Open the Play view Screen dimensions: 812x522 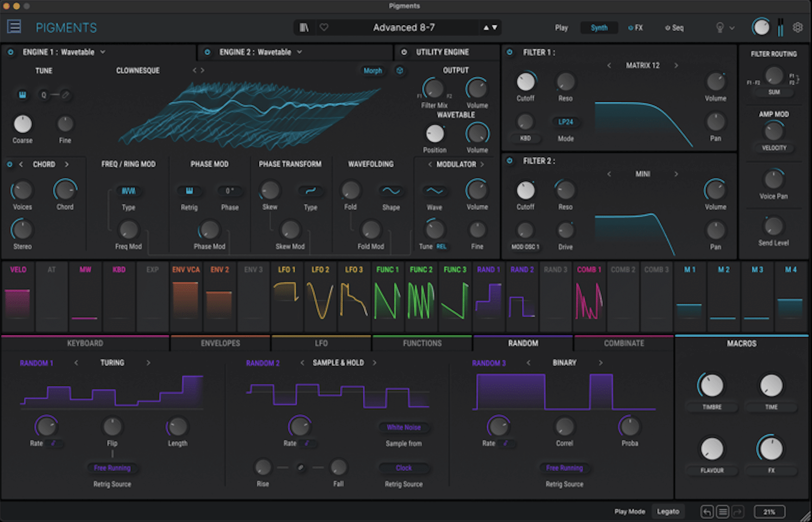point(562,28)
